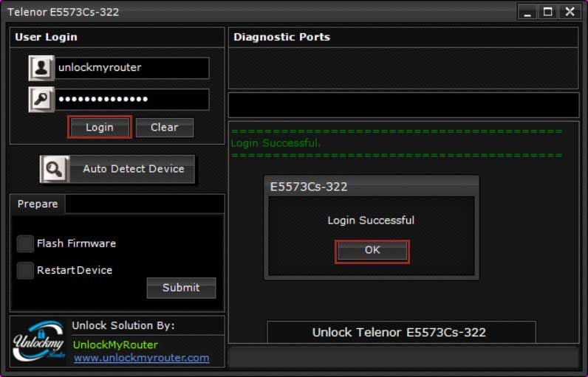
Task: Click the green UnlockMyRouter text
Action: click(x=115, y=345)
